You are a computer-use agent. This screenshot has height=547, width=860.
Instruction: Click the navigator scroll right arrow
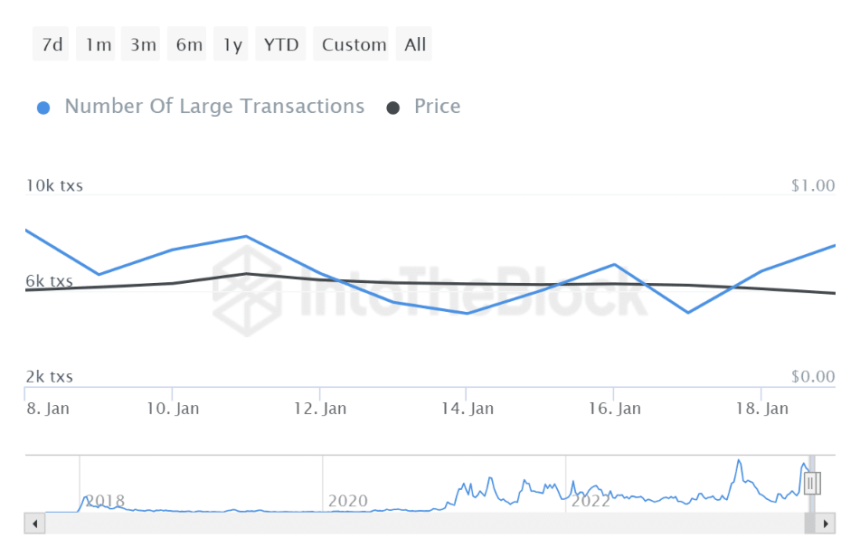point(826,524)
